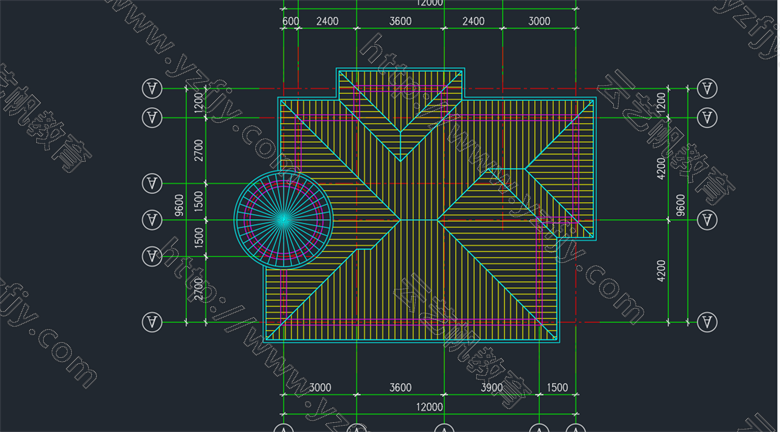Select the 600 dimension text in the top chain
This screenshot has height=432, width=780.
pyautogui.click(x=291, y=21)
